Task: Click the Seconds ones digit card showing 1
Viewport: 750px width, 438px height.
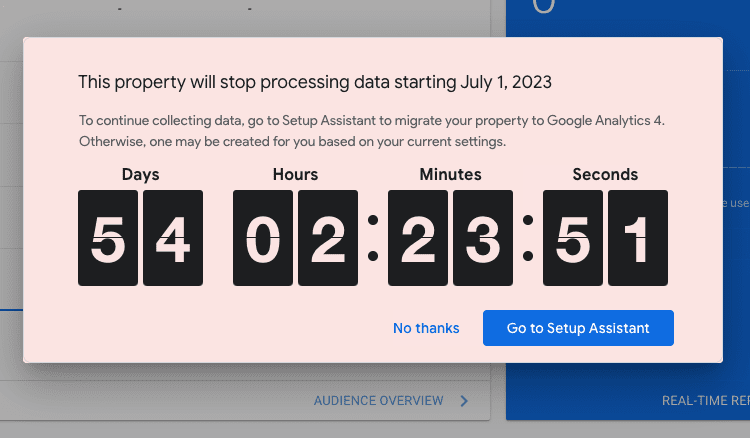Action: [638, 240]
